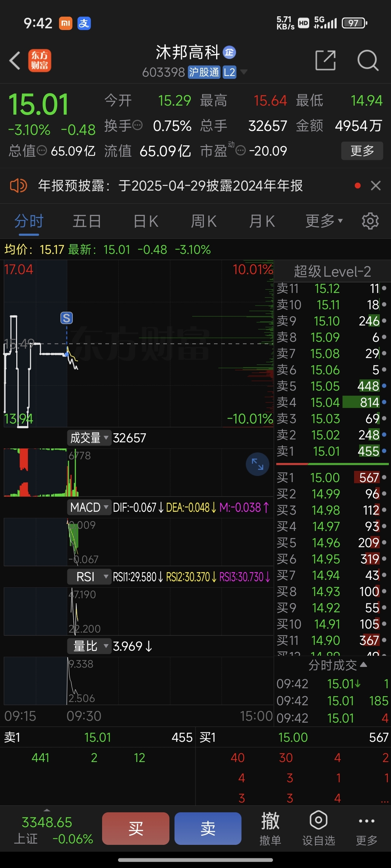Tap the blue enterprise badge beside 沐邦高科

229,52
